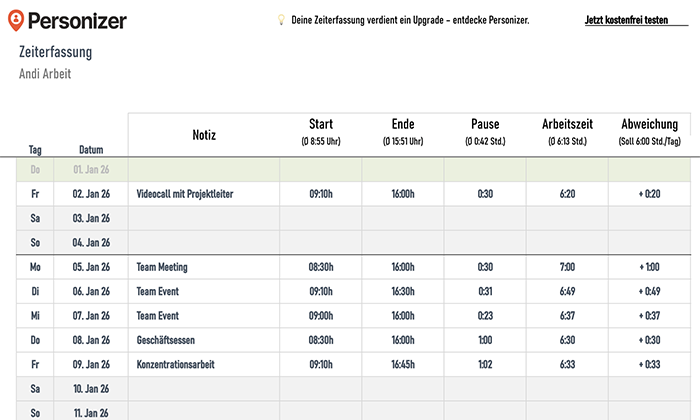700x420 pixels.
Task: Select the Konzentrationsarbeit note entry
Action: click(204, 365)
